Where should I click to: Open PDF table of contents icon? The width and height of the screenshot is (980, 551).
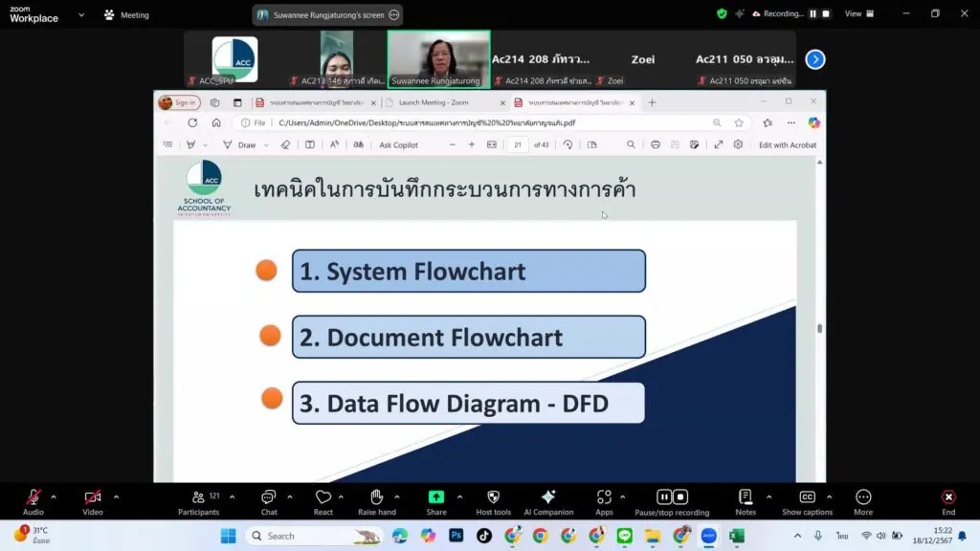(167, 145)
